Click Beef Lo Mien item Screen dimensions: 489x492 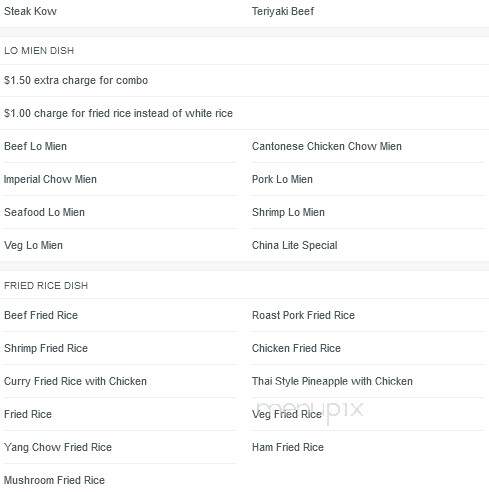point(35,146)
